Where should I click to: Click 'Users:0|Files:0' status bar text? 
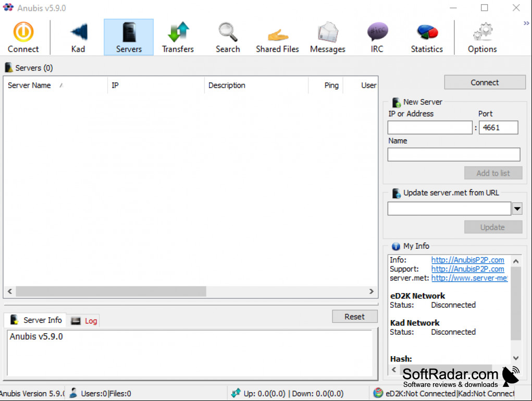(106, 394)
